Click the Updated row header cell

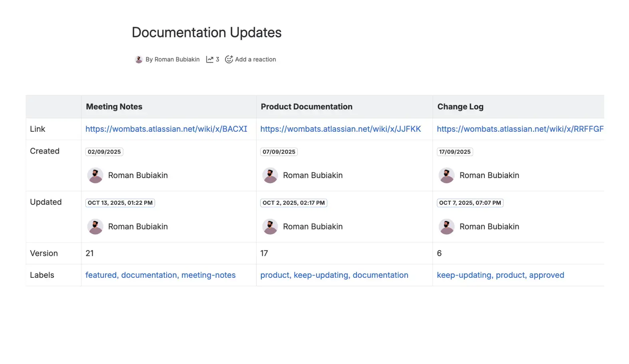(x=54, y=217)
